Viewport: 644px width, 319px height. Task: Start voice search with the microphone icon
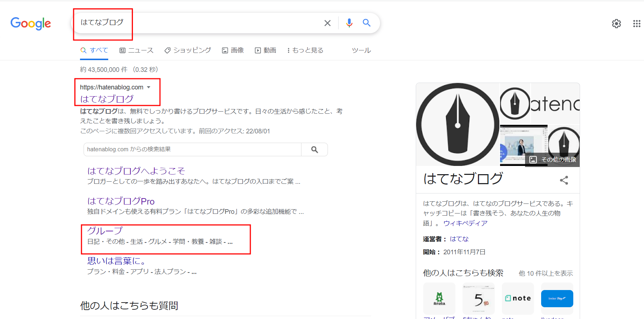[349, 23]
